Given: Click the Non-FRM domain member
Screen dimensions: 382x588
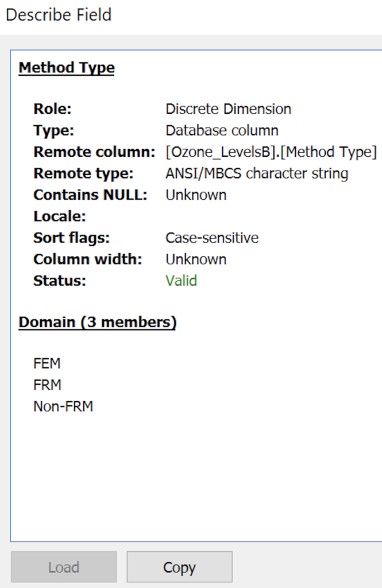Looking at the screenshot, I should click(63, 407).
